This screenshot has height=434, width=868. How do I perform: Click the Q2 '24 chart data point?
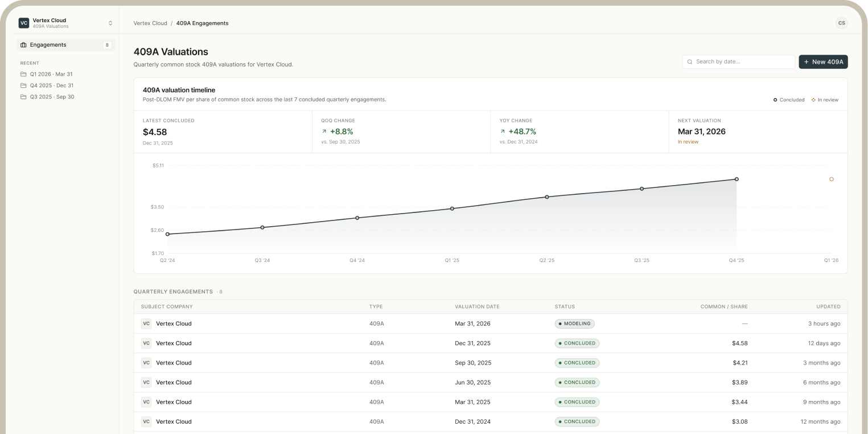click(167, 234)
